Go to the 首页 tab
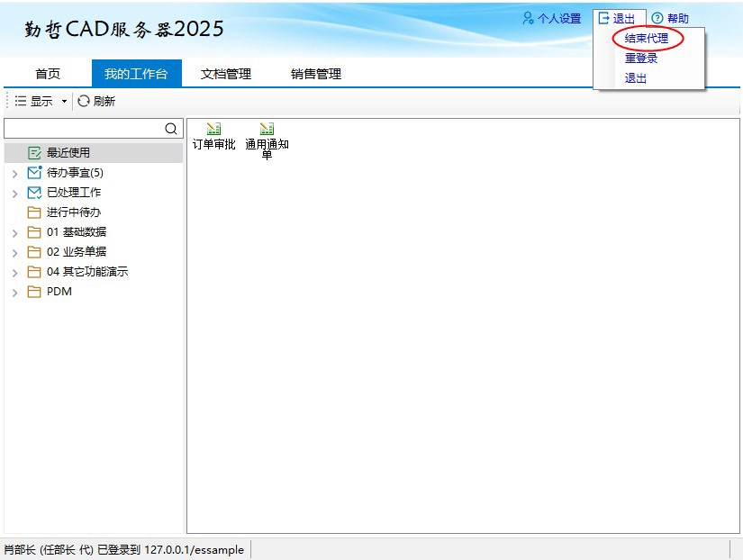743x560 pixels. coord(48,74)
